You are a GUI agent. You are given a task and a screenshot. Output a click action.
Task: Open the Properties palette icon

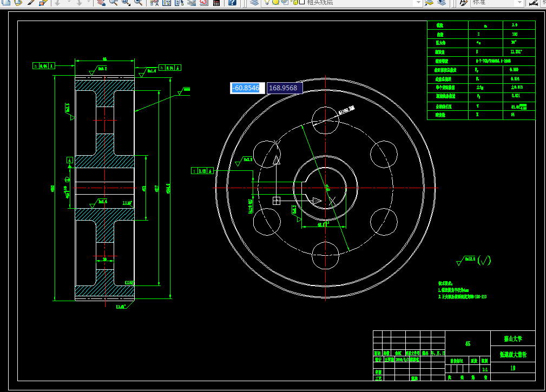click(x=154, y=3)
